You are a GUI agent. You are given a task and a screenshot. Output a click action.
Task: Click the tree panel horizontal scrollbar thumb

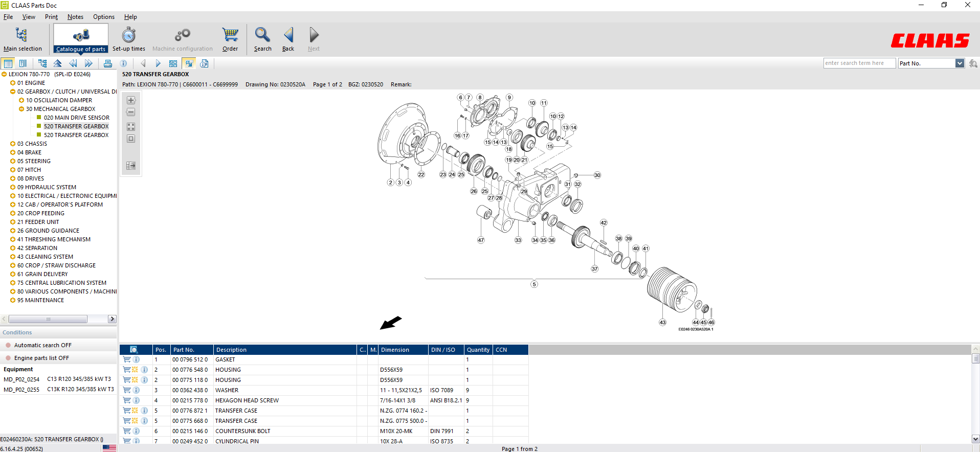tap(48, 319)
